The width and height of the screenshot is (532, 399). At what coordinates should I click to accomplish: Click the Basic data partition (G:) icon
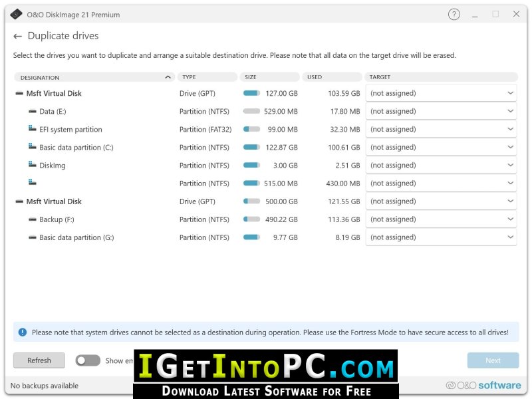[x=32, y=237]
